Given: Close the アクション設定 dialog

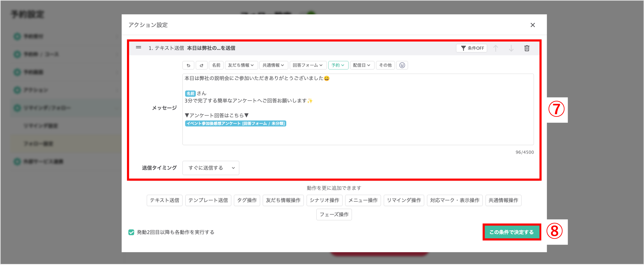Looking at the screenshot, I should [x=533, y=25].
